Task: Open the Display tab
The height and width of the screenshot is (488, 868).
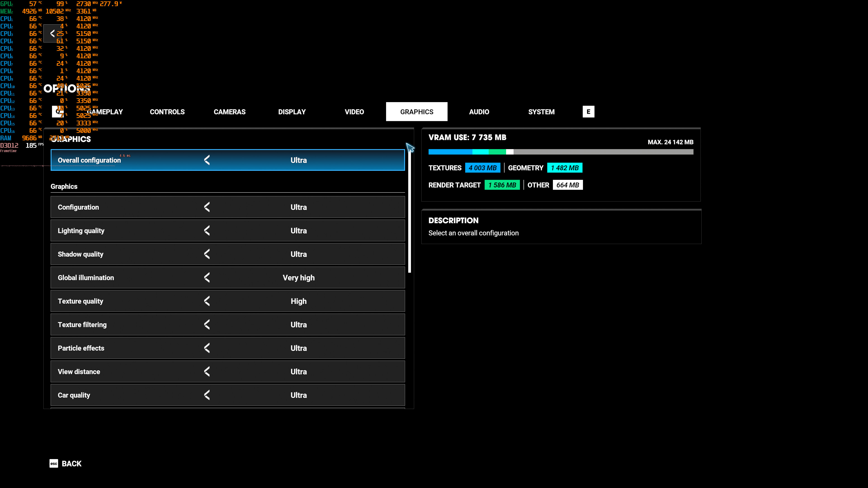Action: coord(292,112)
